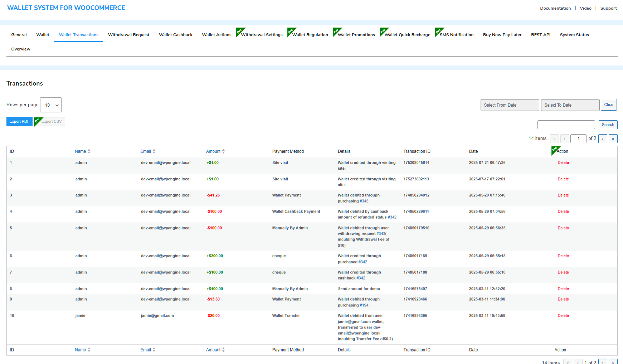This screenshot has height=364, width=623.
Task: Delete the jamie Wallet Transfer transaction
Action: 563,316
